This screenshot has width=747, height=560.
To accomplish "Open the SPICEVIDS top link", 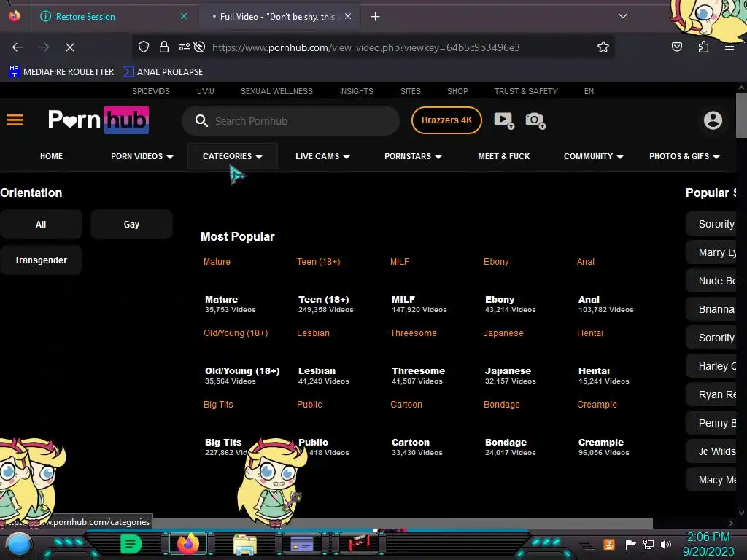I will [150, 91].
